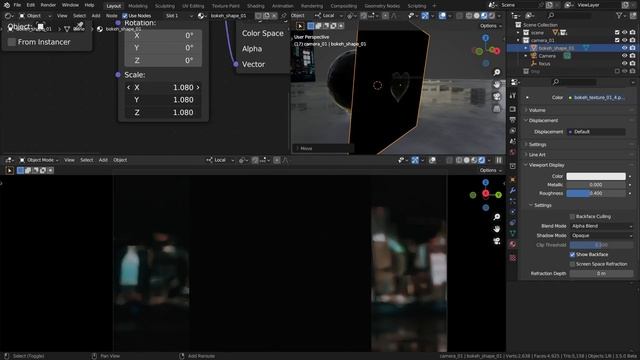Switch to the Geometry Nodes workspace tab

coord(382,6)
